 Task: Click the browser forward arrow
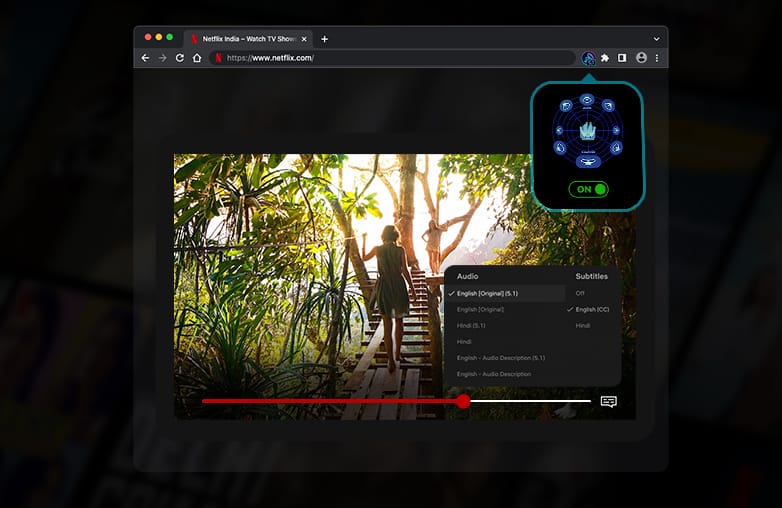(163, 58)
